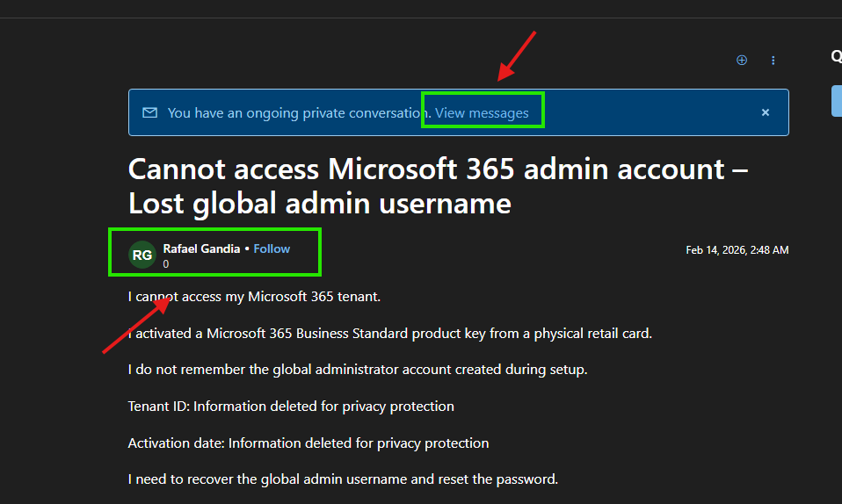Click the envelope icon in the banner
This screenshot has height=504, width=842.
point(149,112)
